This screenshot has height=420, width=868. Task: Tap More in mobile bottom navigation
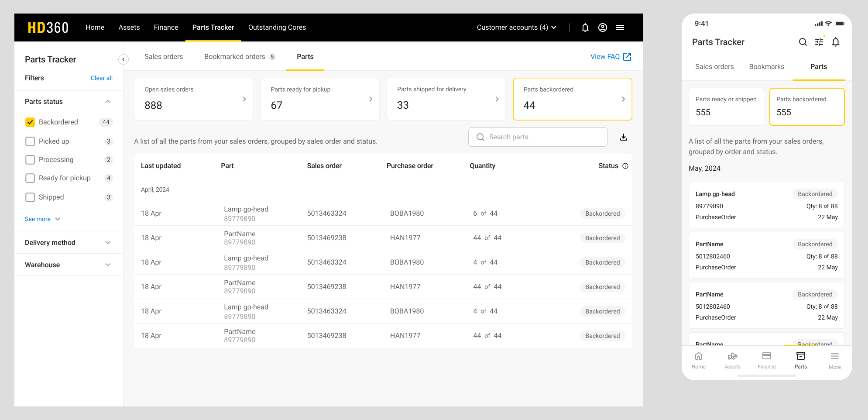(835, 361)
